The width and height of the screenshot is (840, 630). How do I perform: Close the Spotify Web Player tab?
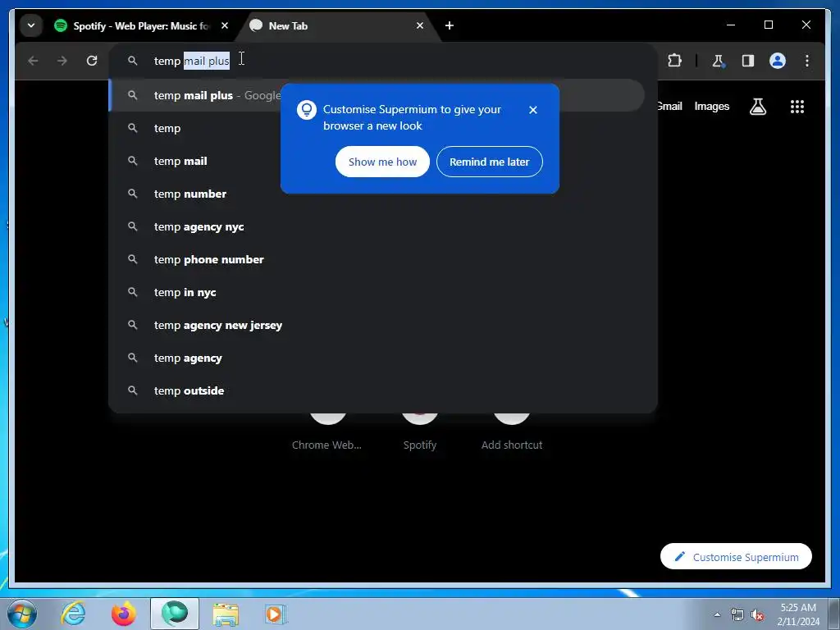coord(225,25)
